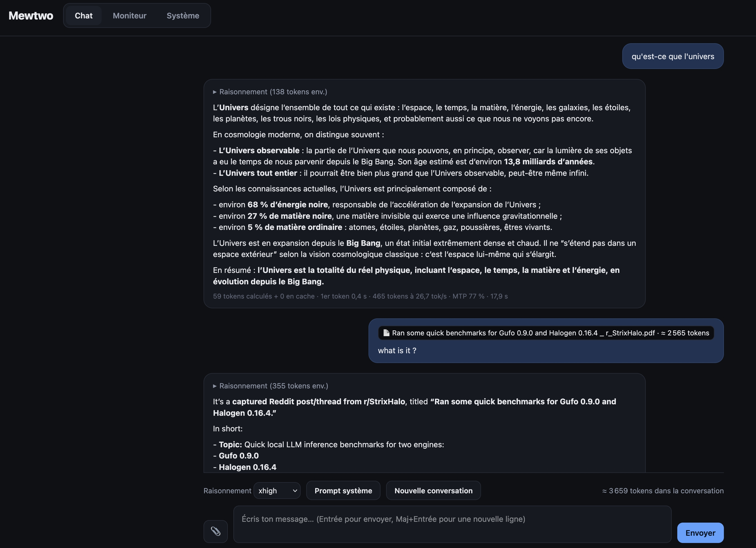
Task: Expand the Raisonnement (138 tokens env.) section
Action: tap(270, 92)
